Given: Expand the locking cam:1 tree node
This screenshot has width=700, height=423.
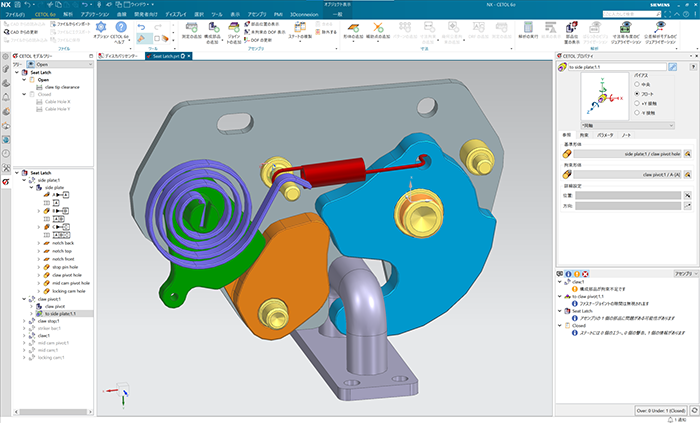Looking at the screenshot, I should (x=24, y=357).
